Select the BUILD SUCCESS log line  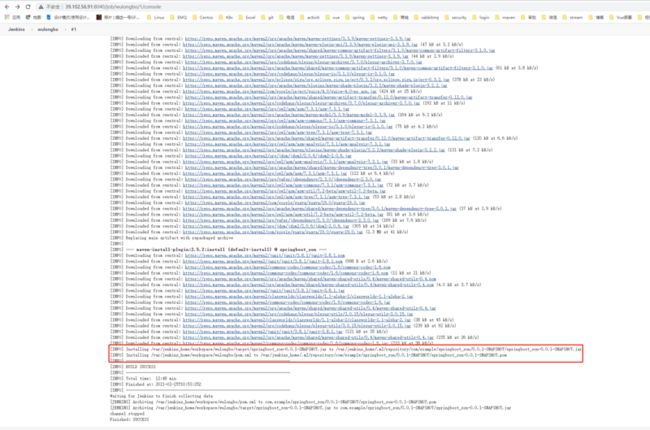point(133,367)
